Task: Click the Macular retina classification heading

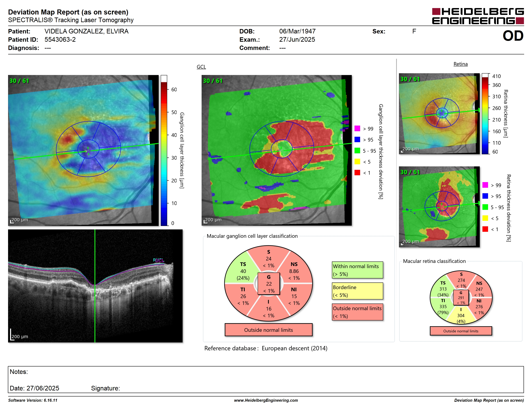Action: click(434, 261)
